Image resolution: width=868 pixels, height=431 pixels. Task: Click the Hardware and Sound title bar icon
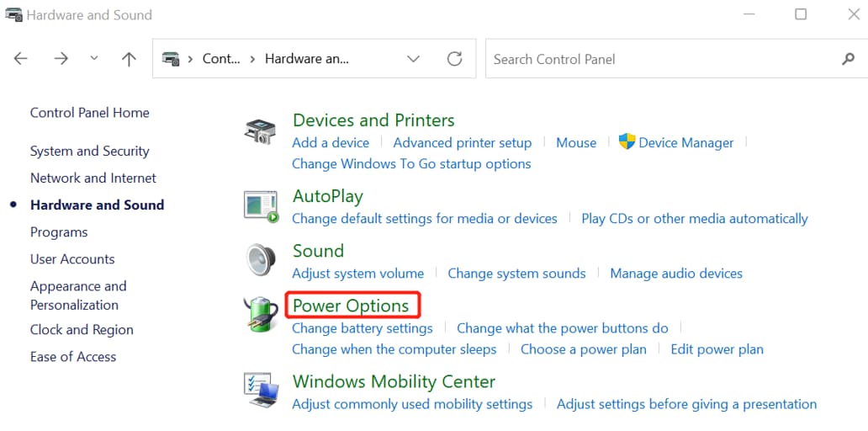[13, 15]
